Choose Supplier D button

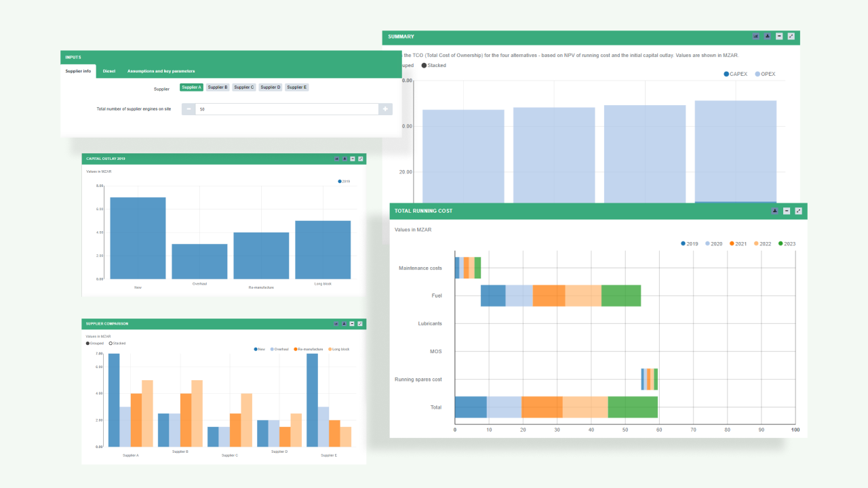(x=271, y=87)
